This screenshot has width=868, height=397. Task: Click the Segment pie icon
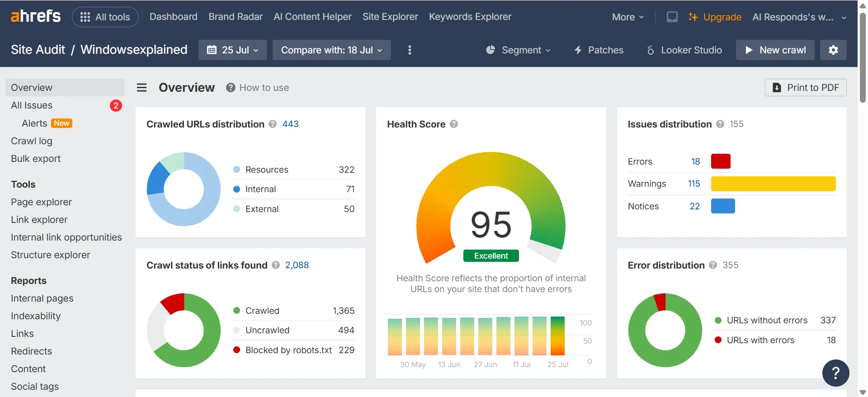pyautogui.click(x=491, y=50)
